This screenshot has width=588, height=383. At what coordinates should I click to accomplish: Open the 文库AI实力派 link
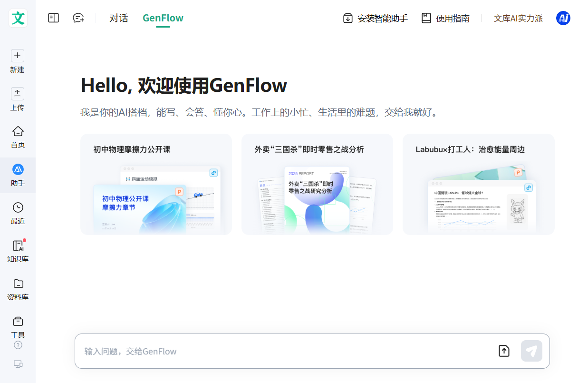point(518,18)
